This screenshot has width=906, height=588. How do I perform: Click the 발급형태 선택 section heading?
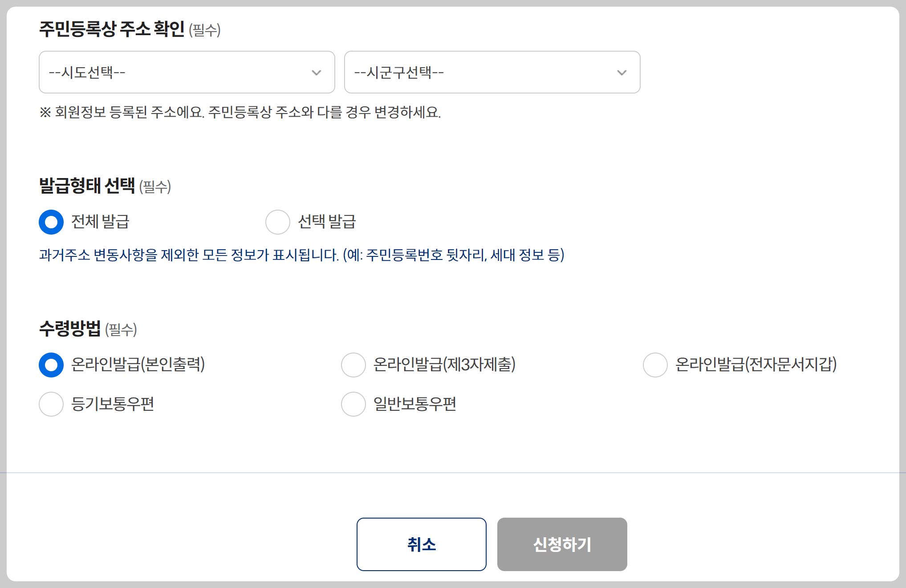(x=88, y=187)
